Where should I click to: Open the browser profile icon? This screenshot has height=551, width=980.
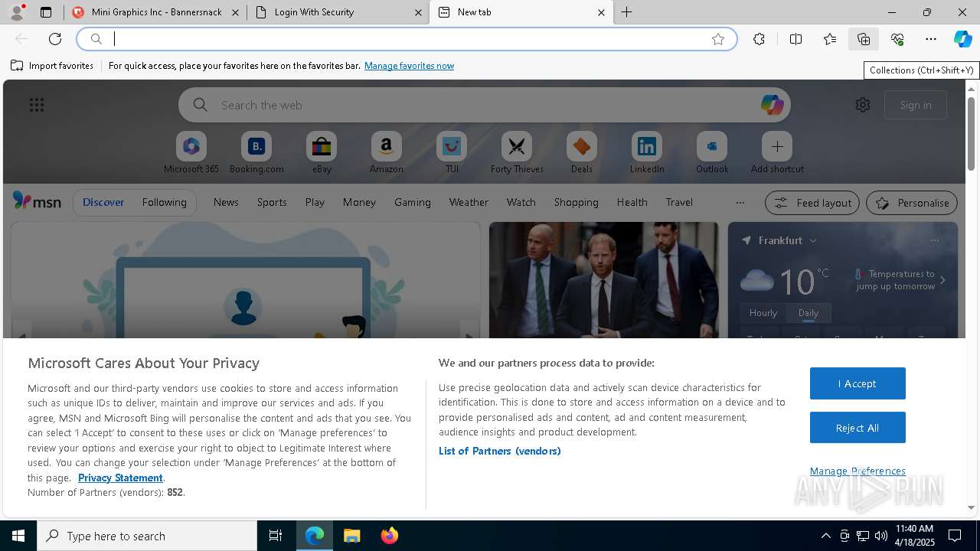(16, 12)
